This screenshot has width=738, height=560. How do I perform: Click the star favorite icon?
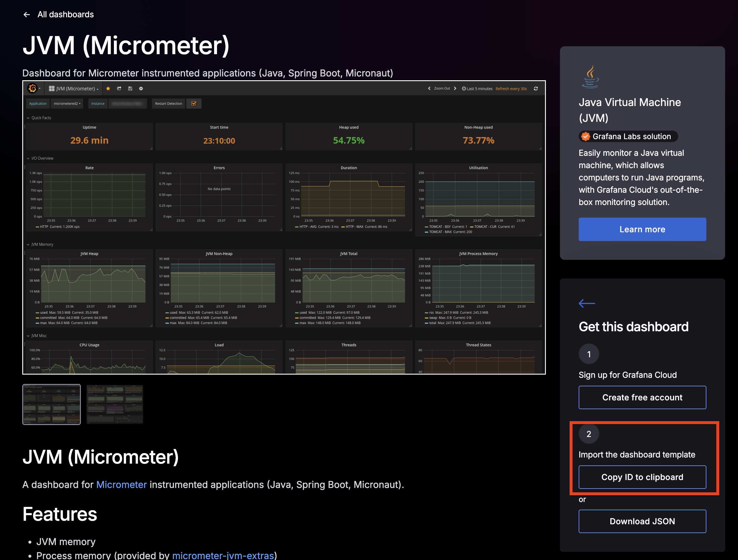pos(108,88)
